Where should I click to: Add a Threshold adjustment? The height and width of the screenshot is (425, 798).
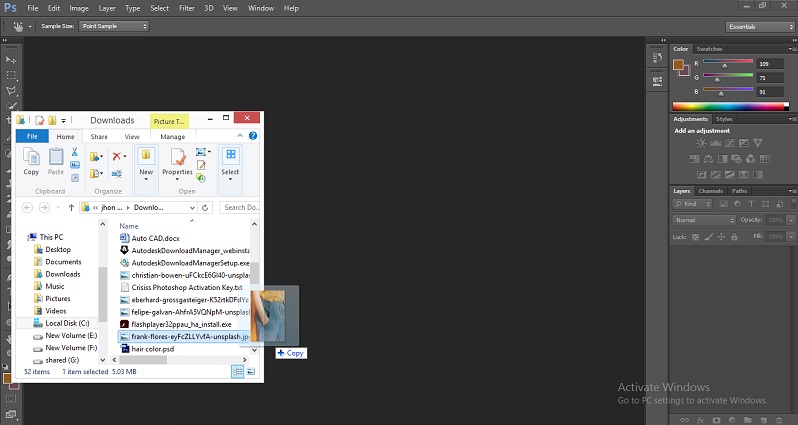(x=729, y=175)
